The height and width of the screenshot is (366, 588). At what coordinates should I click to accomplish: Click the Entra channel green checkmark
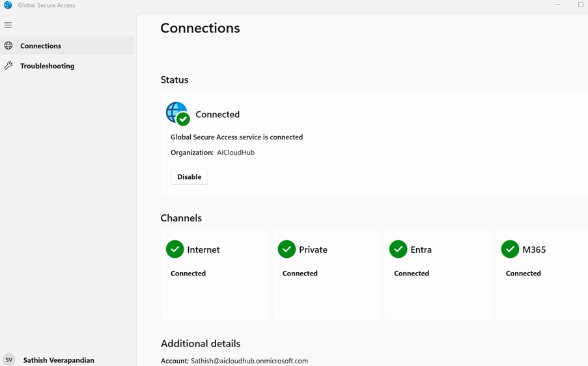(x=398, y=249)
